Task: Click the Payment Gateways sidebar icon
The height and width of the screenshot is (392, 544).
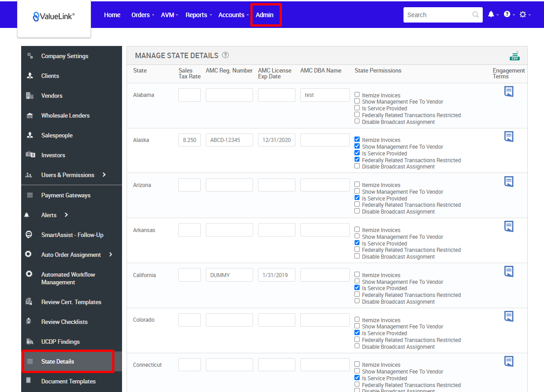Action: 30,195
